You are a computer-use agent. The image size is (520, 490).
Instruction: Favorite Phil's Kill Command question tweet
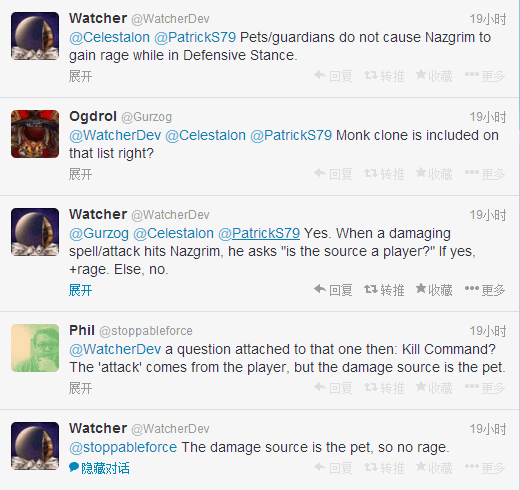pos(434,388)
